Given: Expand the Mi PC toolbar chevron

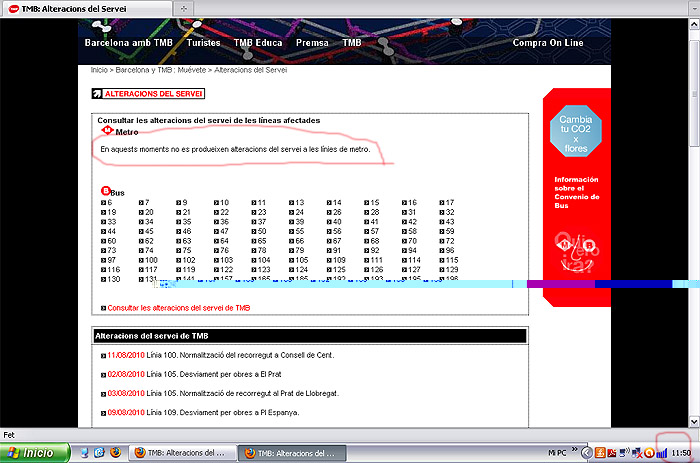Looking at the screenshot, I should click(x=575, y=449).
